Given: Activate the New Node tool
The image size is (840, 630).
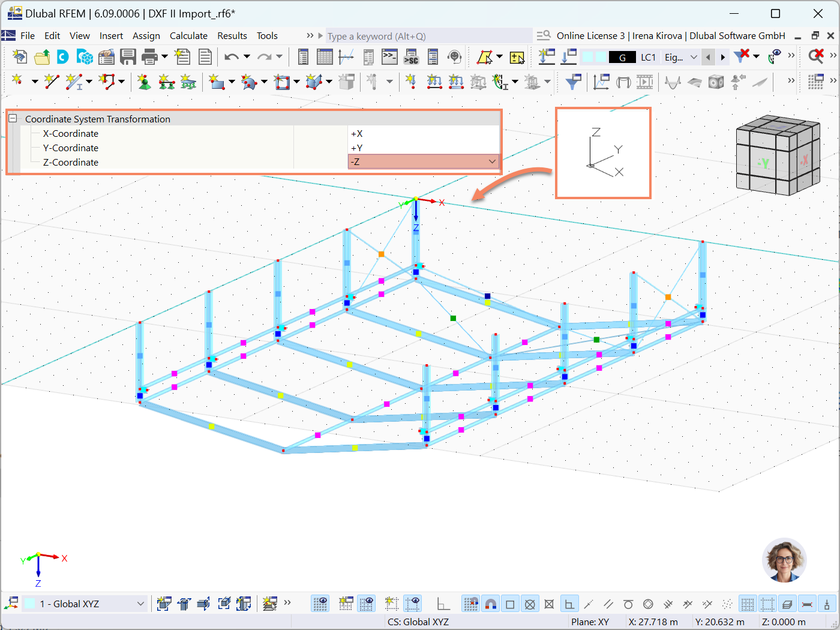Looking at the screenshot, I should pyautogui.click(x=16, y=82).
